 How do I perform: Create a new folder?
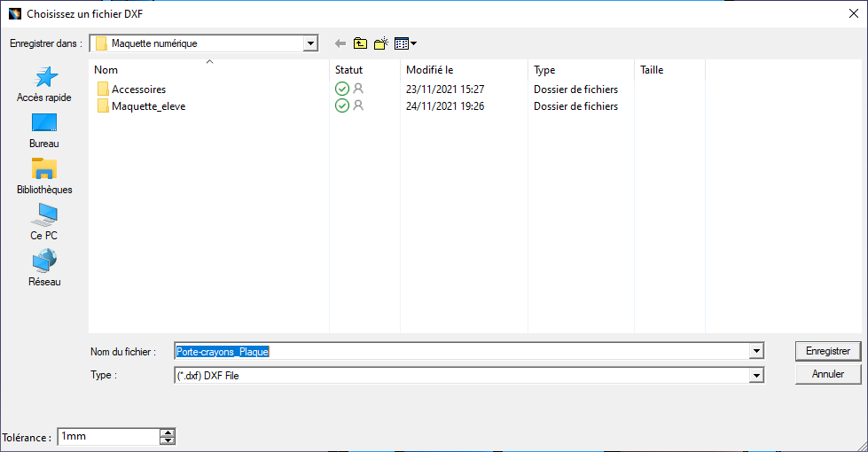(381, 43)
